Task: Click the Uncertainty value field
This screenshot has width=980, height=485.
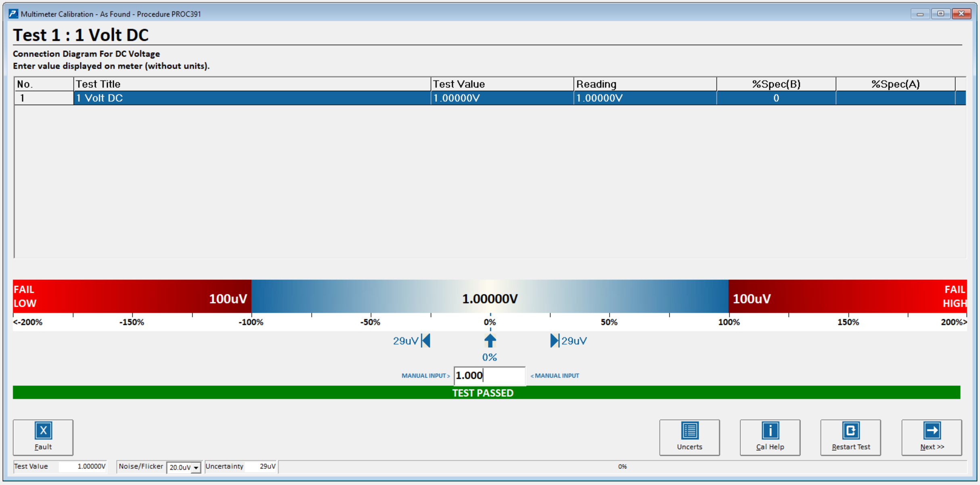Action: [x=261, y=467]
